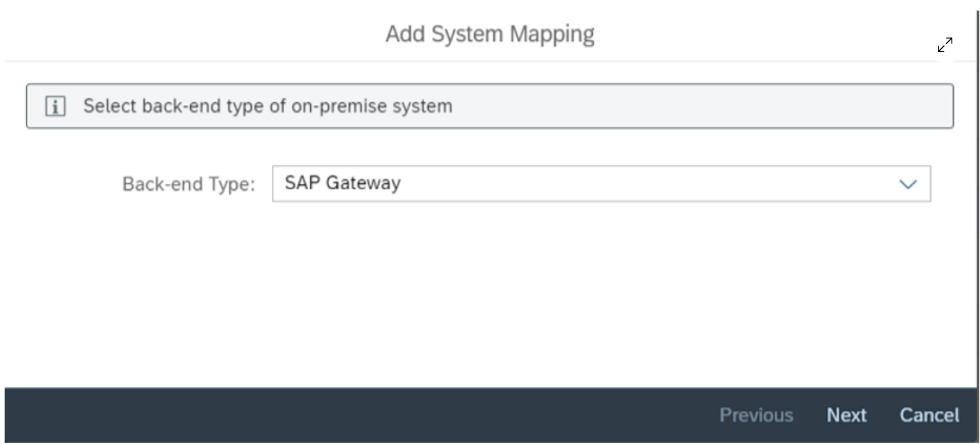Image resolution: width=980 pixels, height=444 pixels.
Task: Click the information icon in the message strip
Action: (x=55, y=106)
